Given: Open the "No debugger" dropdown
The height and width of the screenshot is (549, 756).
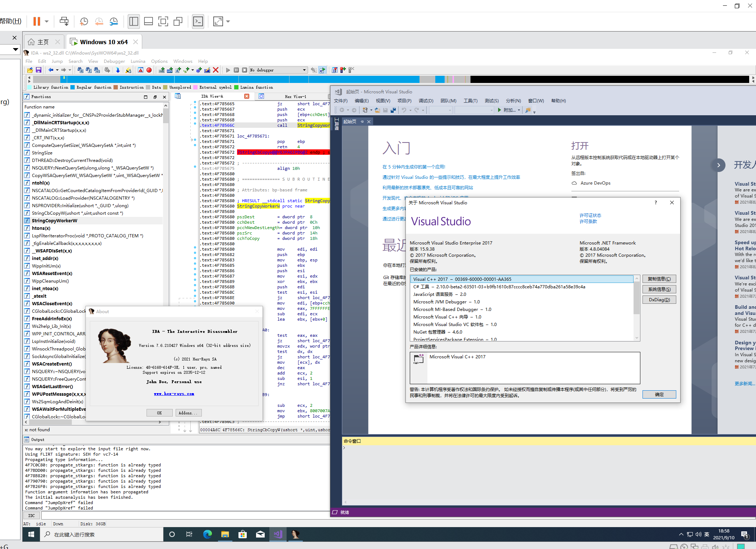Looking at the screenshot, I should (304, 70).
